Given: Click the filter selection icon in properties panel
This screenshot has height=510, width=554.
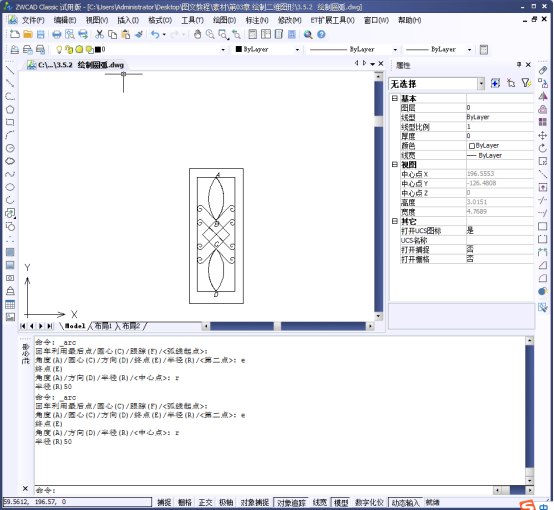Looking at the screenshot, I should tap(526, 83).
